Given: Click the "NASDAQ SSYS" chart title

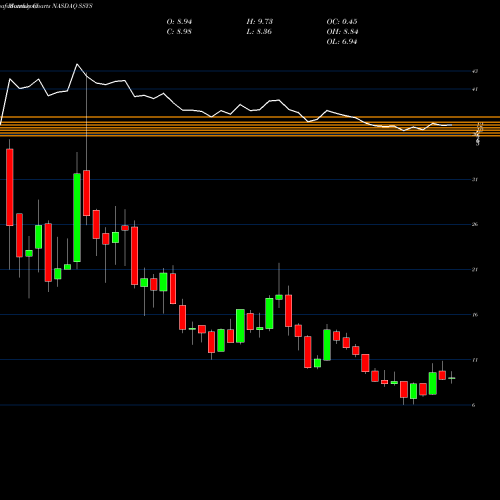Looking at the screenshot, I should tap(72, 6).
